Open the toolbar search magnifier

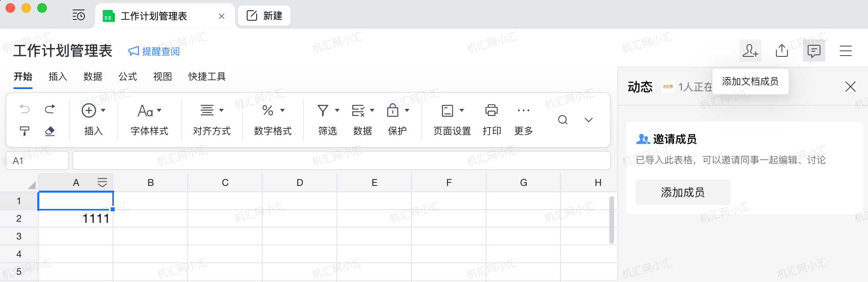point(563,120)
